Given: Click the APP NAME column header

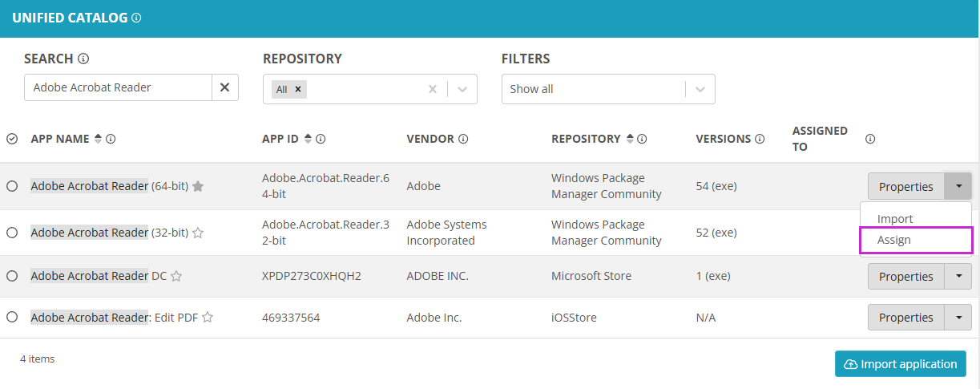Looking at the screenshot, I should click(x=60, y=139).
